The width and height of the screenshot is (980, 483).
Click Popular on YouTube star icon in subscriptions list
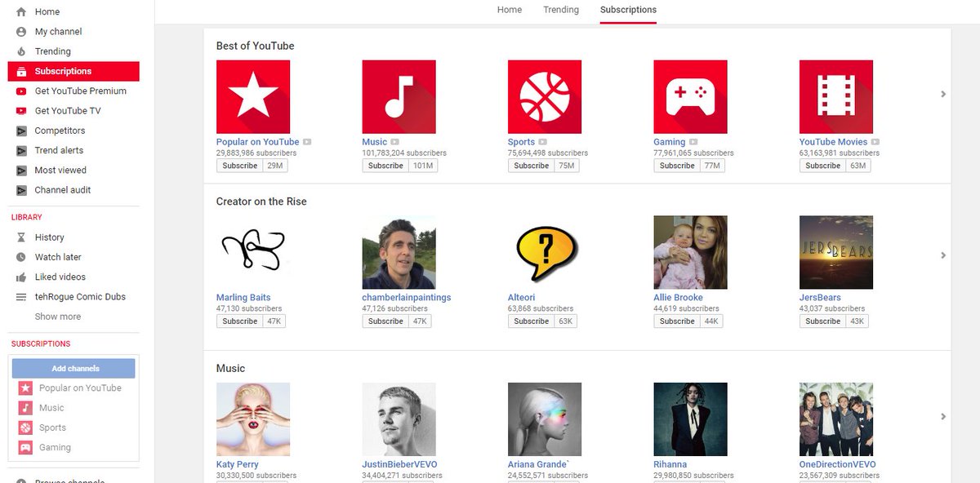[x=26, y=388]
